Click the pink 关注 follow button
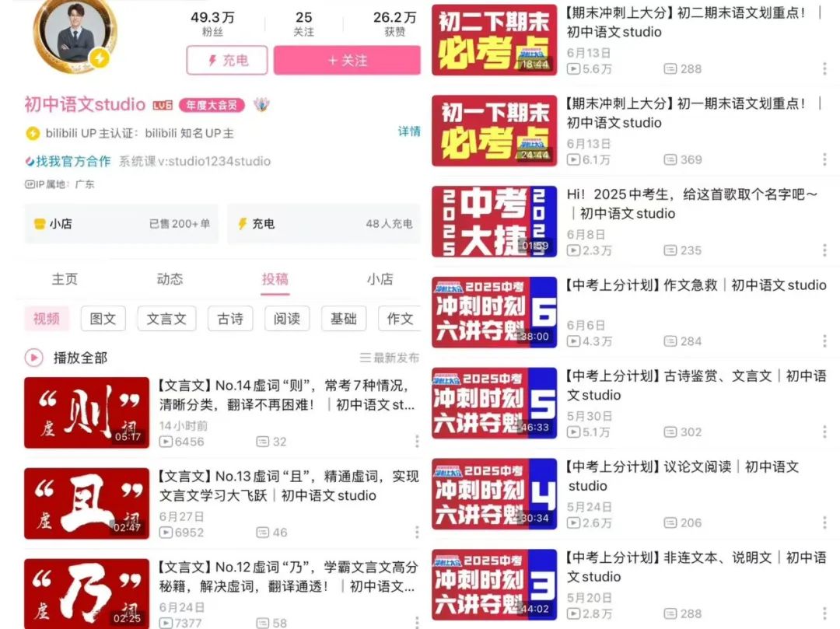This screenshot has height=629, width=840. 347,60
